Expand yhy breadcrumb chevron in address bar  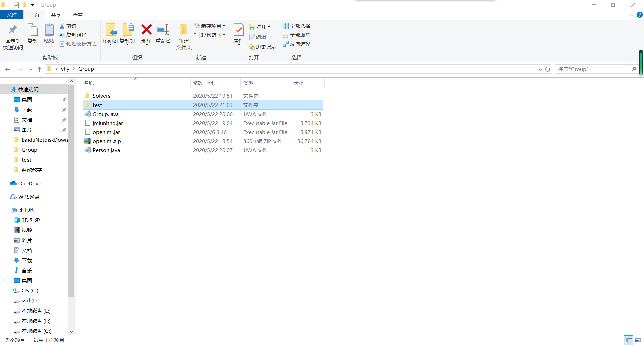(x=74, y=69)
